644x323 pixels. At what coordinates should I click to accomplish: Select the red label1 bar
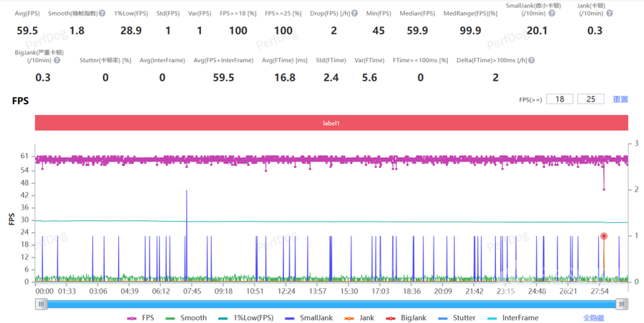point(331,123)
